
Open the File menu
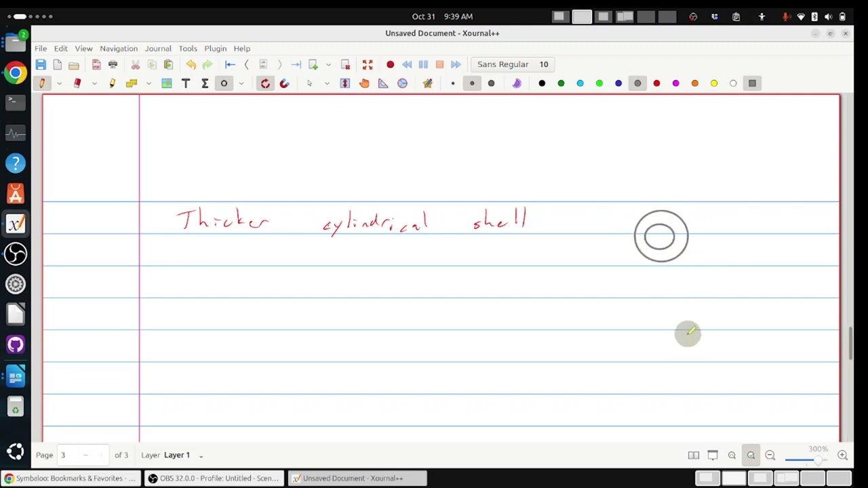click(41, 48)
